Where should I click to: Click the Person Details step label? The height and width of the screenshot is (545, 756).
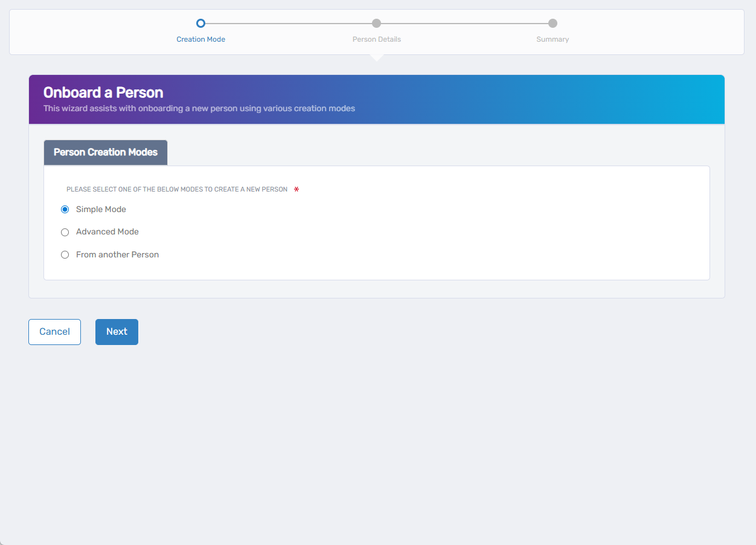pos(376,39)
